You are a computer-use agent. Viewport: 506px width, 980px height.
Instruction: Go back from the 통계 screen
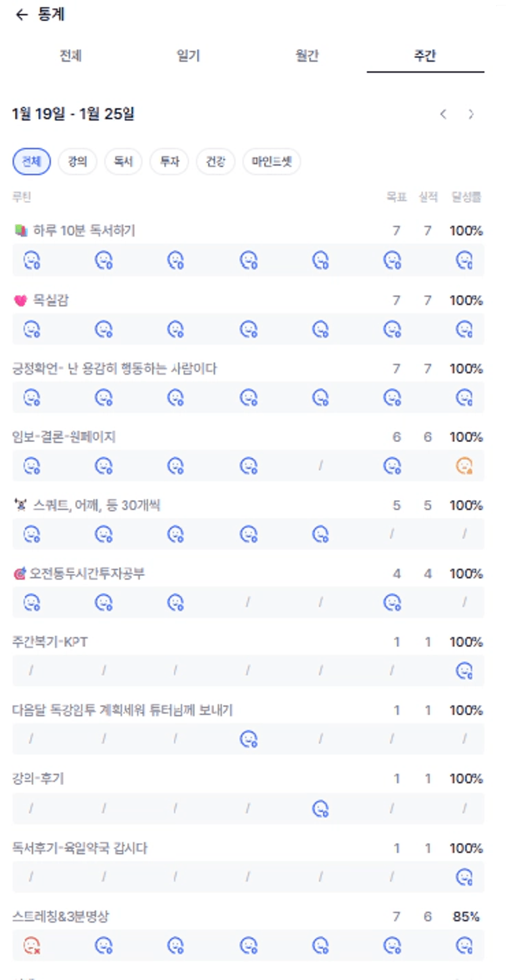[22, 15]
